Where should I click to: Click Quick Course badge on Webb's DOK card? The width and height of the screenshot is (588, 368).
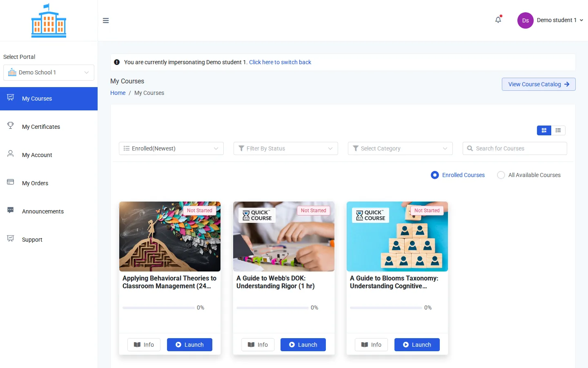[257, 215]
